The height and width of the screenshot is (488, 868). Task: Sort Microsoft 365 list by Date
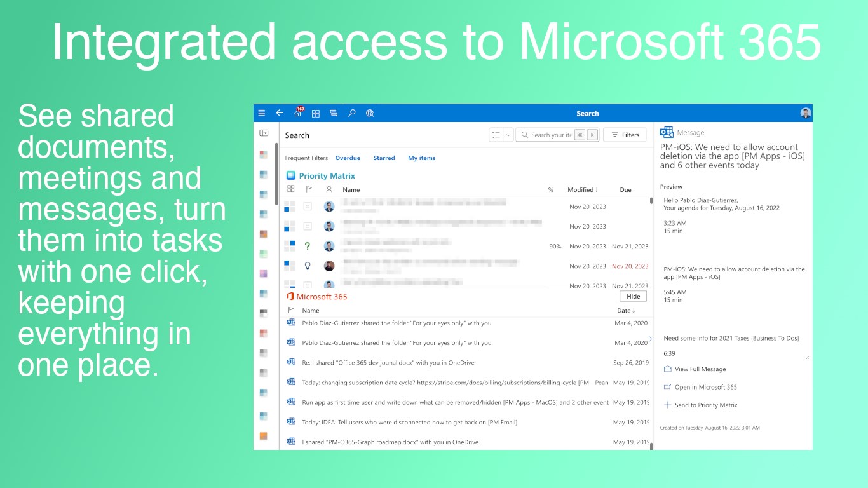point(626,311)
